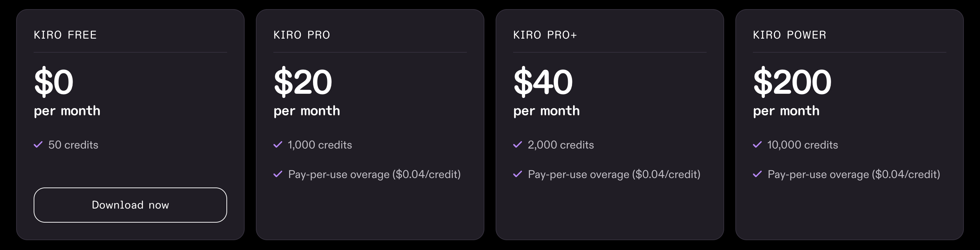Select the KIRO POWER plan heading

point(789,35)
